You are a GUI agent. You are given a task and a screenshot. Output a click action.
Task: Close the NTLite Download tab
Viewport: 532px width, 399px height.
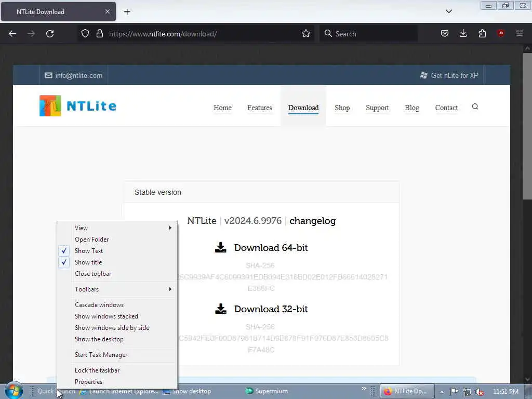[x=107, y=11]
